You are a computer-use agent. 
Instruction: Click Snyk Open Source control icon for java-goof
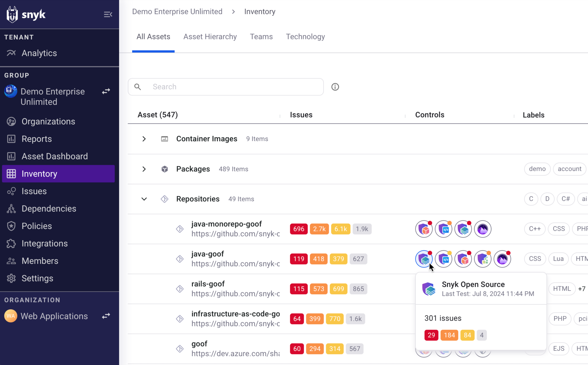coord(424,259)
